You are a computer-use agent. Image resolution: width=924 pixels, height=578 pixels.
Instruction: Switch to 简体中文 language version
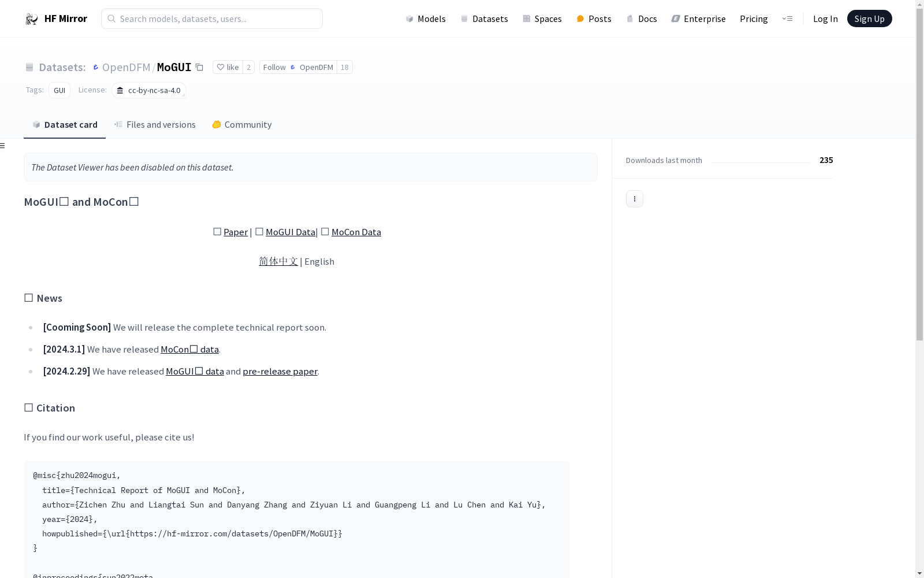pyautogui.click(x=278, y=261)
